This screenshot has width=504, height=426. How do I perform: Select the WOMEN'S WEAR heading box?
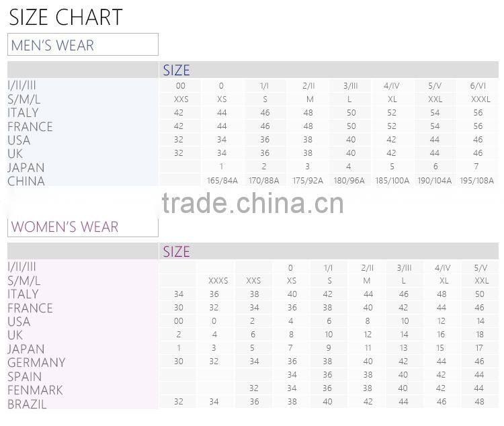tap(83, 226)
